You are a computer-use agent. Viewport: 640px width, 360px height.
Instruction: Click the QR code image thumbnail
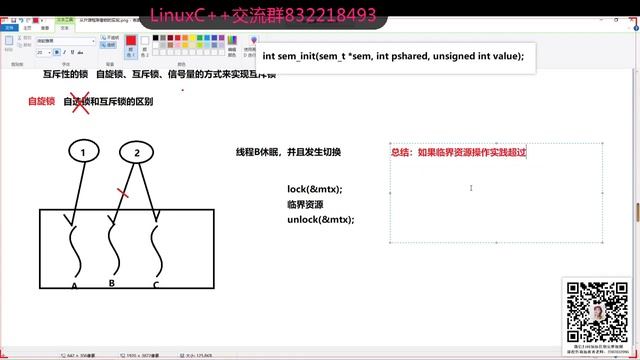click(597, 312)
